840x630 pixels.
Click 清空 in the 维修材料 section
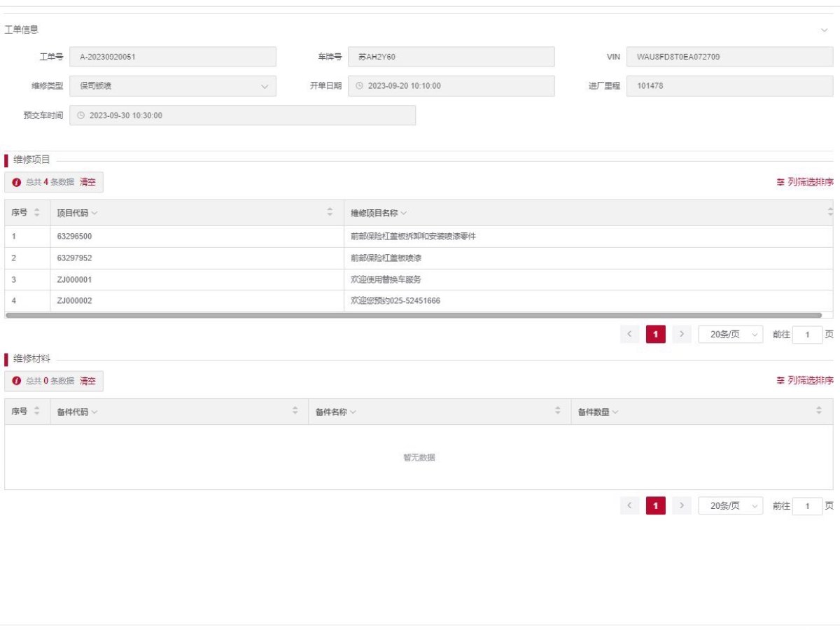pyautogui.click(x=87, y=381)
